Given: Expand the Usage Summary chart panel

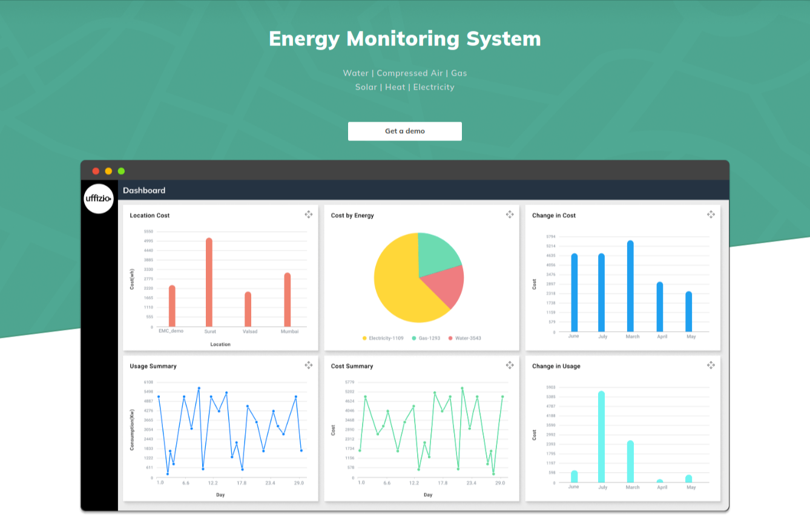Looking at the screenshot, I should point(308,365).
